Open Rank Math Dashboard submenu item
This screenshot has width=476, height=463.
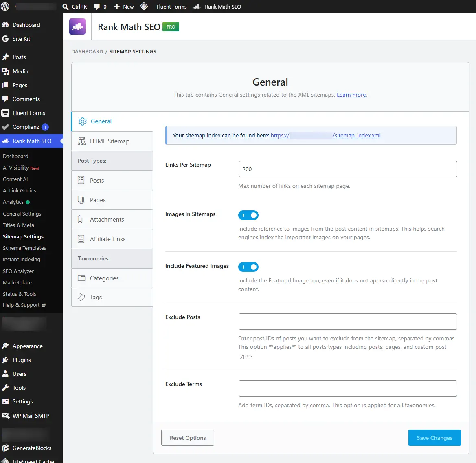click(x=15, y=156)
